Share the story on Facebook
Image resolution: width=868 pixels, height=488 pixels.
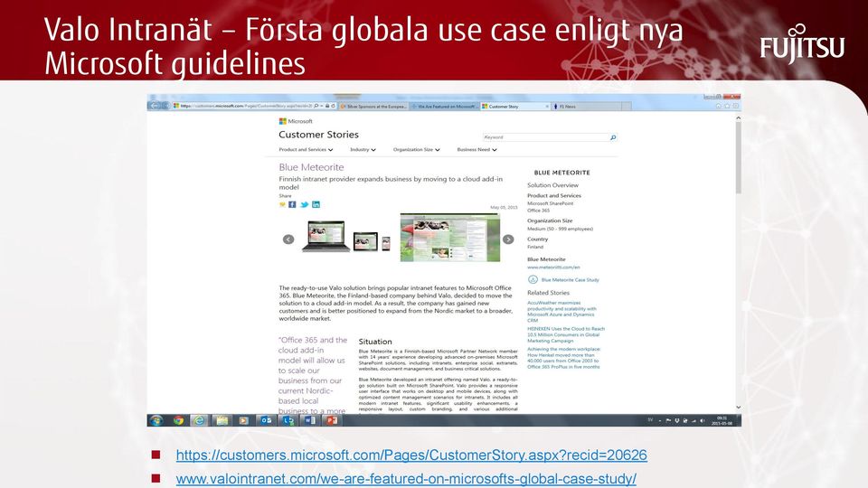click(x=292, y=205)
